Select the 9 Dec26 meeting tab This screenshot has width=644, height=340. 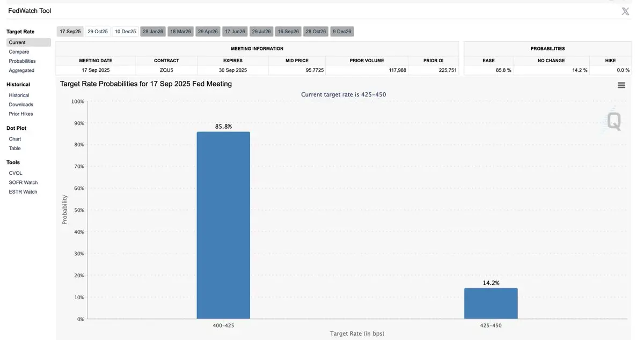[342, 32]
